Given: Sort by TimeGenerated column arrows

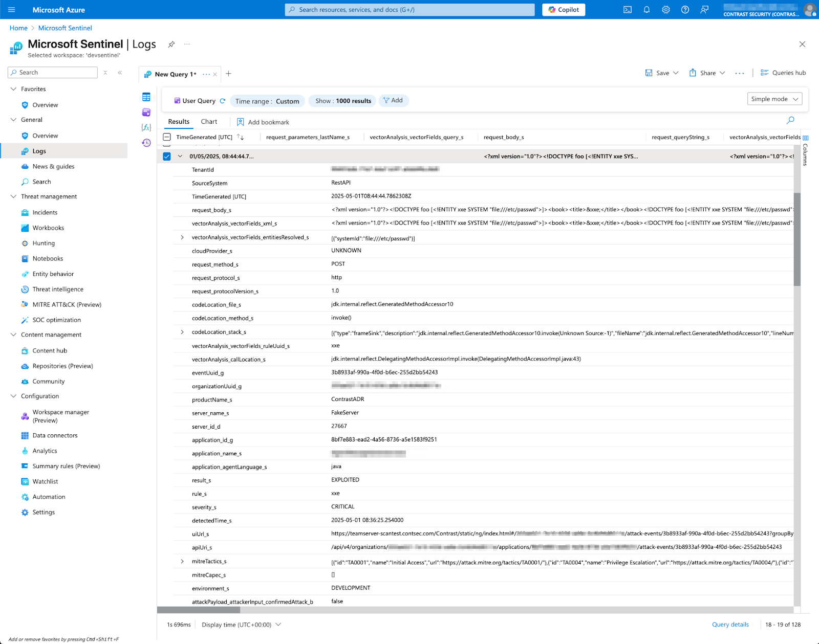Looking at the screenshot, I should coord(240,137).
